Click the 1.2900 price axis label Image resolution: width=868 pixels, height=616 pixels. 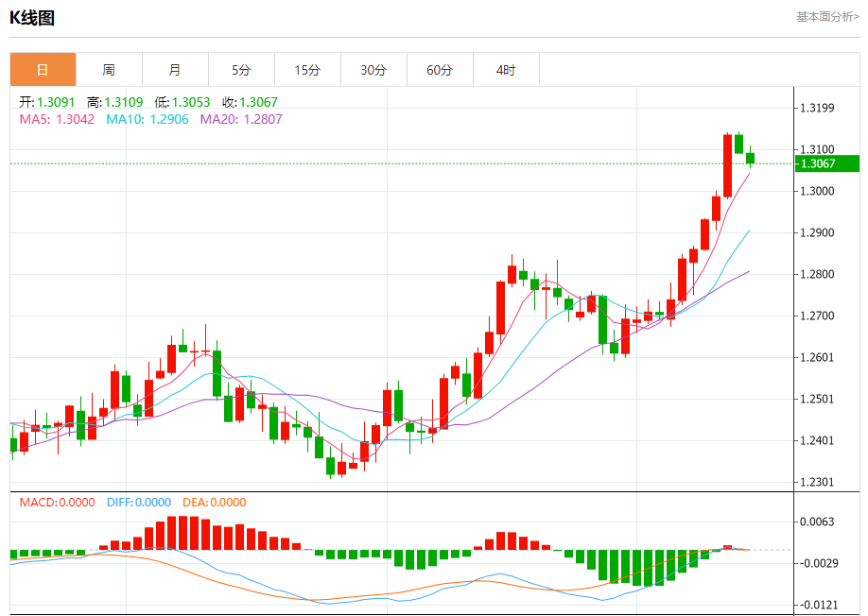(818, 232)
